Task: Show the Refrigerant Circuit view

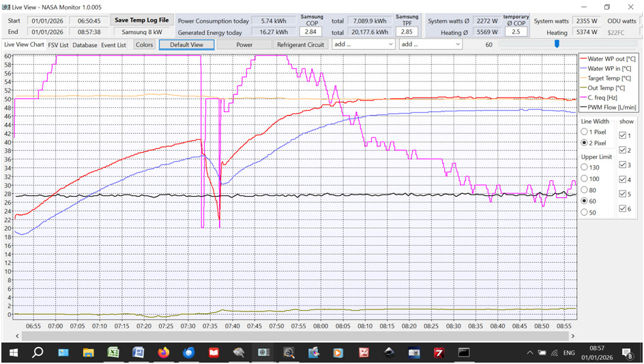Action: (x=300, y=45)
